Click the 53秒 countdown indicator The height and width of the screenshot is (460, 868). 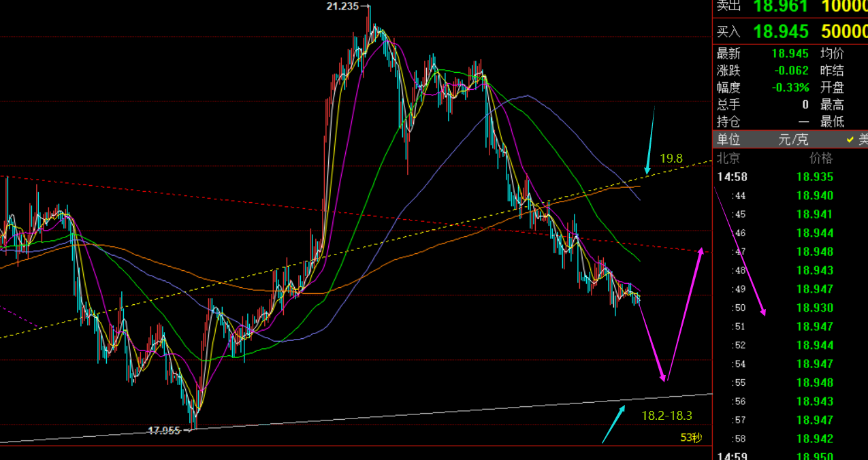[x=691, y=438]
